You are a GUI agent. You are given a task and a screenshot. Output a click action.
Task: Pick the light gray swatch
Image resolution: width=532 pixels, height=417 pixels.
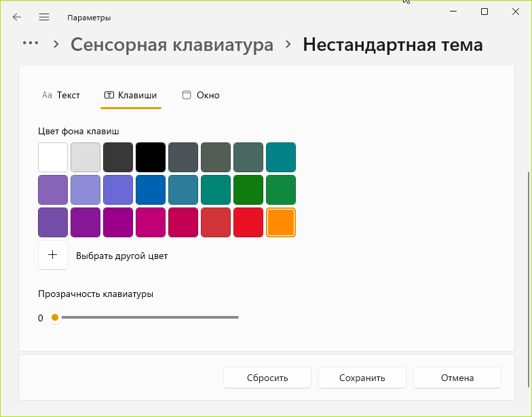(85, 157)
